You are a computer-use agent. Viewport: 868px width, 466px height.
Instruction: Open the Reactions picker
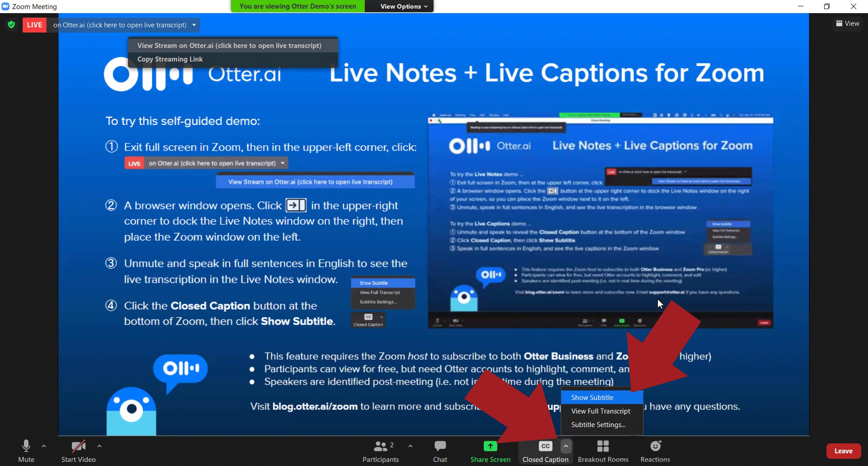pyautogui.click(x=655, y=451)
